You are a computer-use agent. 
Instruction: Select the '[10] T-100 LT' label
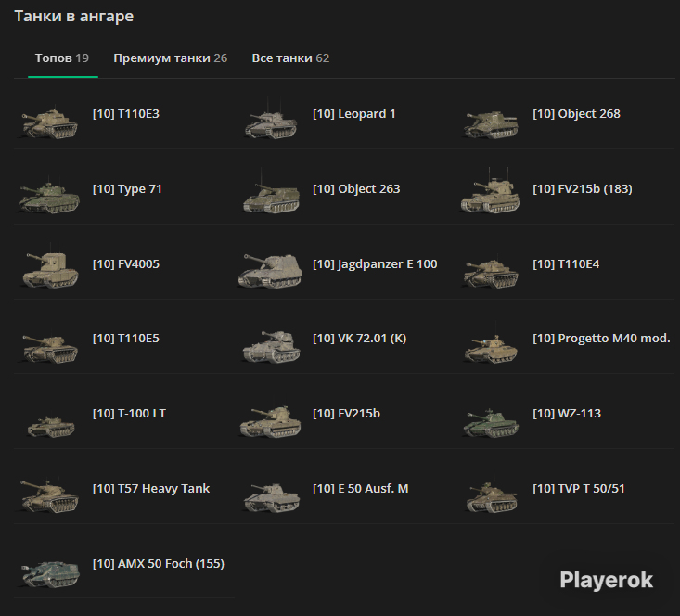129,414
